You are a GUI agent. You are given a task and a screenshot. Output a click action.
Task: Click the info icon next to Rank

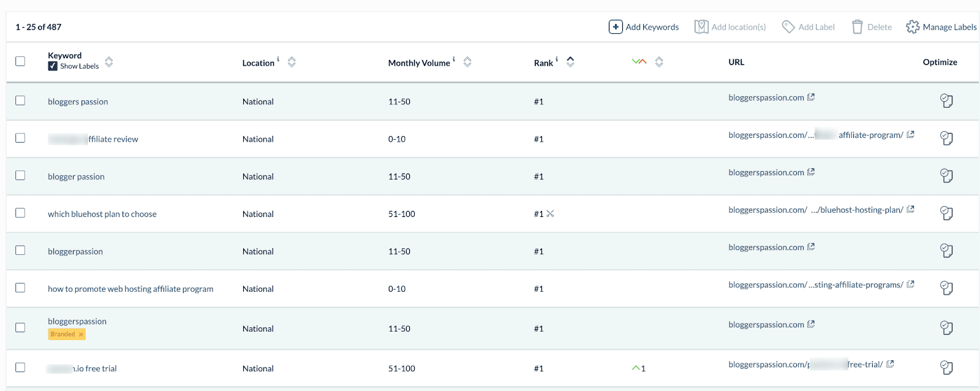click(x=557, y=59)
